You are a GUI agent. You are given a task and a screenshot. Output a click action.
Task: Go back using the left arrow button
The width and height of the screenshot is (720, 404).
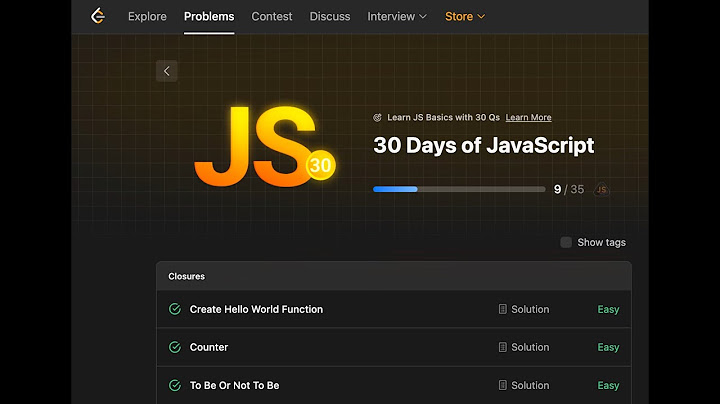[x=167, y=71]
